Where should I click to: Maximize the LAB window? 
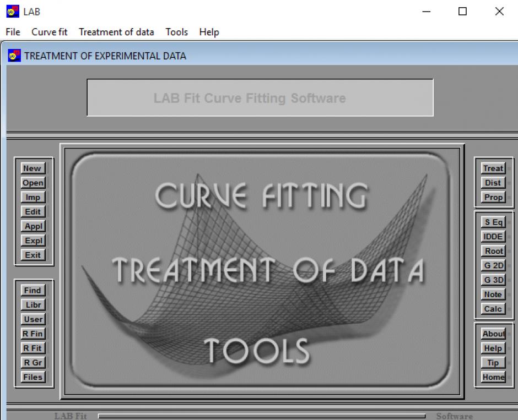pos(462,12)
